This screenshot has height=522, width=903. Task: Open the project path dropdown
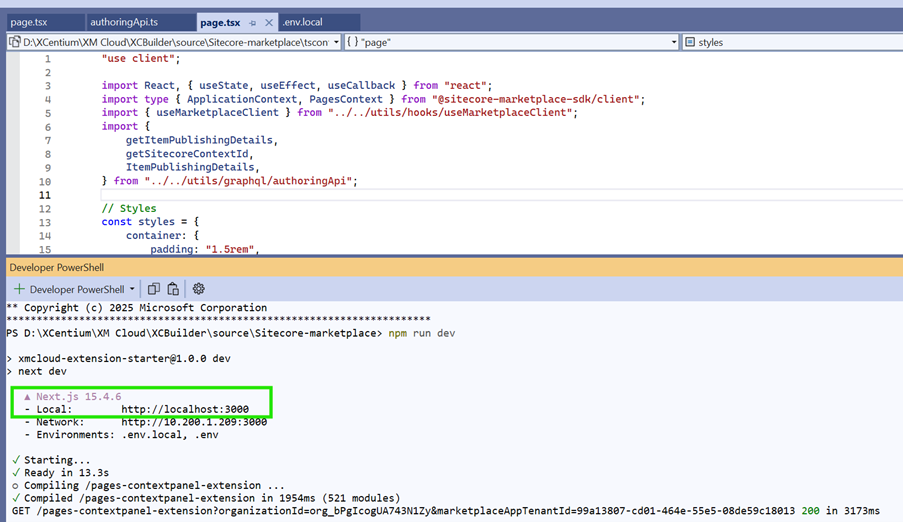pyautogui.click(x=336, y=42)
